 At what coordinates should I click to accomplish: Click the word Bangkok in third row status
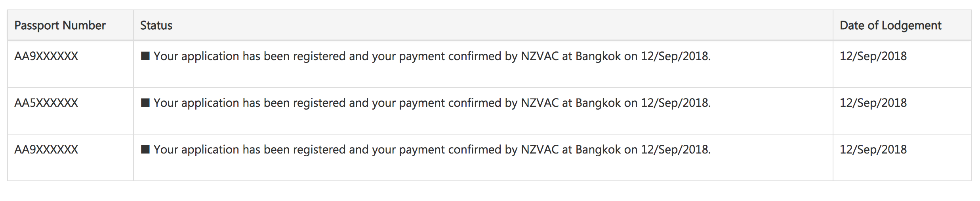598,150
